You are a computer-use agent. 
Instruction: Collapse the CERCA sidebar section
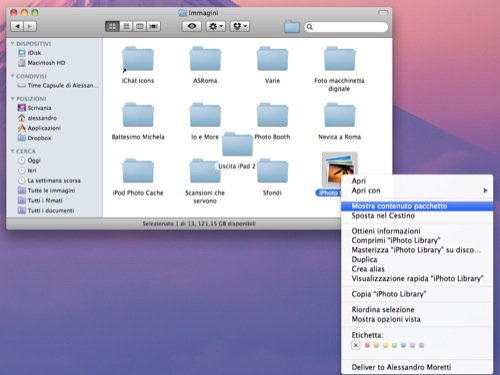13,151
